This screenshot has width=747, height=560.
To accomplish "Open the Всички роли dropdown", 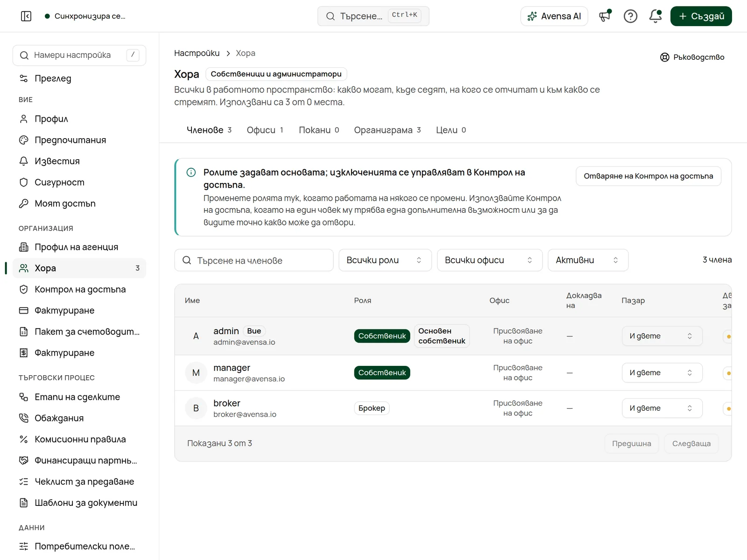I will click(x=385, y=260).
